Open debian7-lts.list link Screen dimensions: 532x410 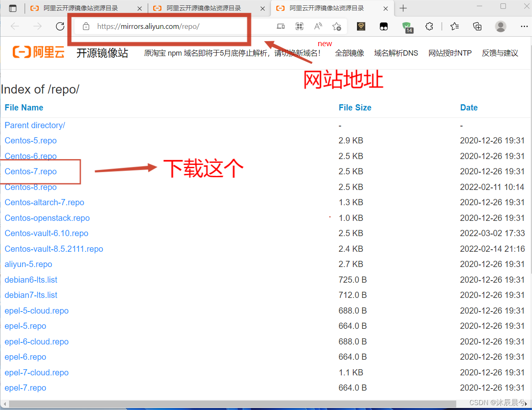pyautogui.click(x=31, y=295)
